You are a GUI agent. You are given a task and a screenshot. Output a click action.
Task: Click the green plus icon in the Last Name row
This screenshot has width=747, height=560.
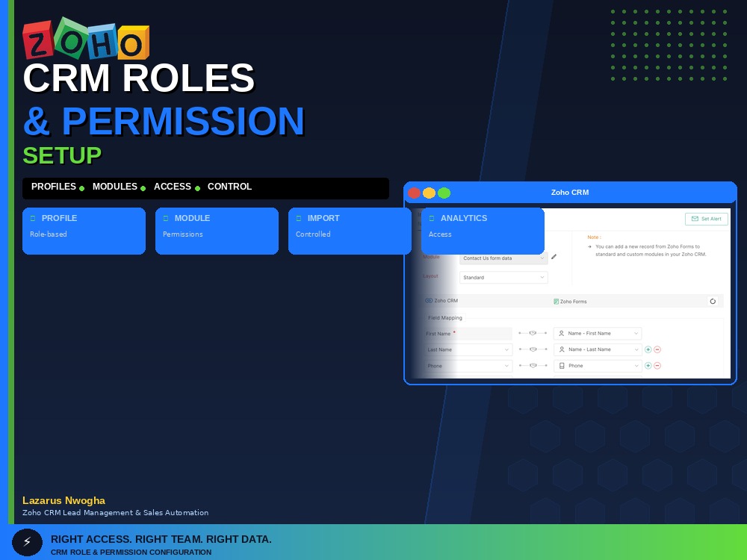[648, 349]
